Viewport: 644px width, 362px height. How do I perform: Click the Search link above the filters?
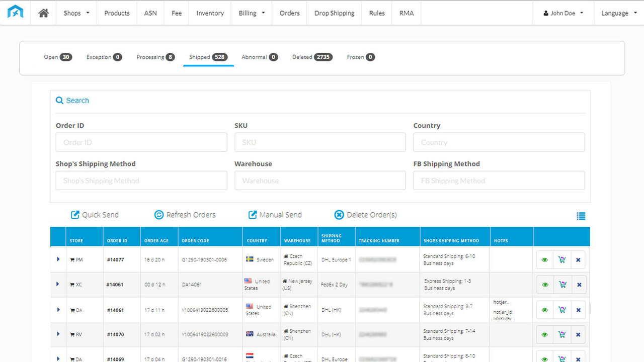point(72,100)
